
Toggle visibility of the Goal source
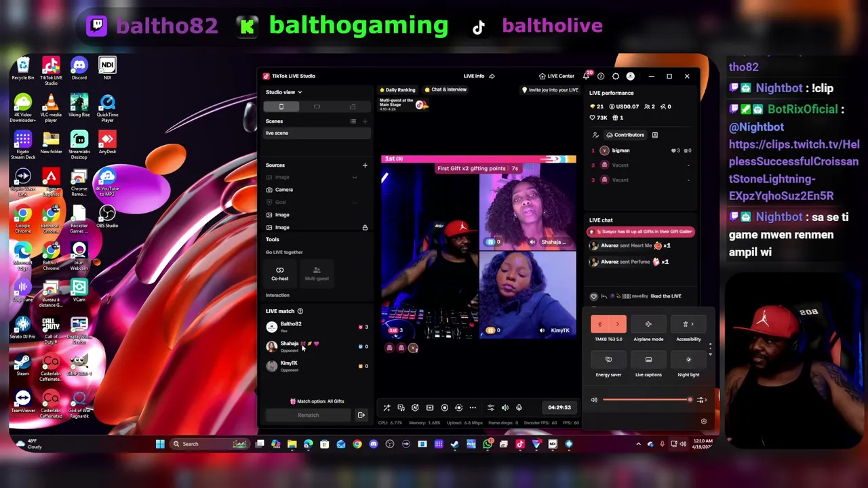tap(355, 203)
